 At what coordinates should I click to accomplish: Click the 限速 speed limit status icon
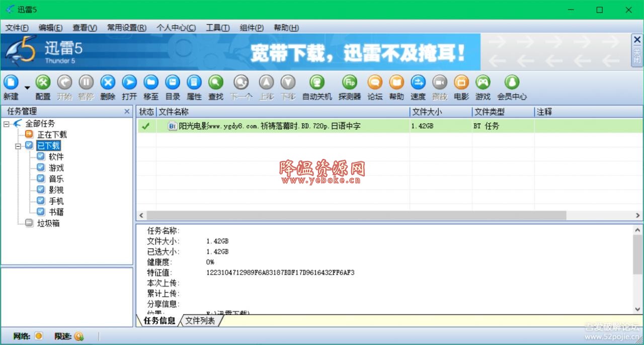pyautogui.click(x=79, y=336)
